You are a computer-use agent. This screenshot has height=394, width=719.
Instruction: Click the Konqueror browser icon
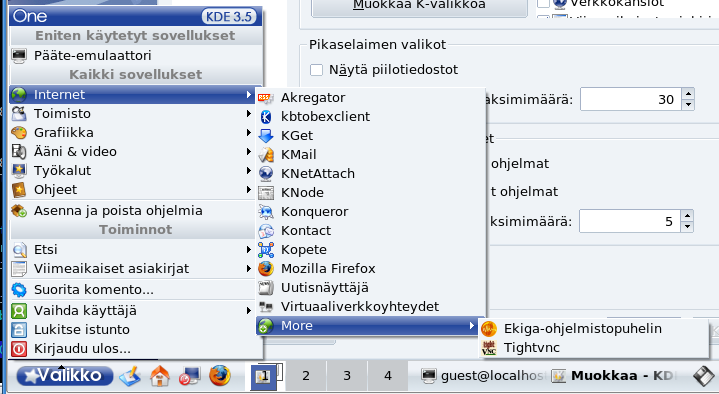265,211
